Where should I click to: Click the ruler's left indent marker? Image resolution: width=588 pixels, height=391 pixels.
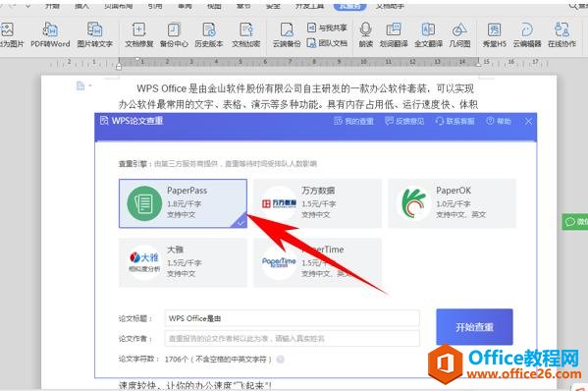point(119,67)
